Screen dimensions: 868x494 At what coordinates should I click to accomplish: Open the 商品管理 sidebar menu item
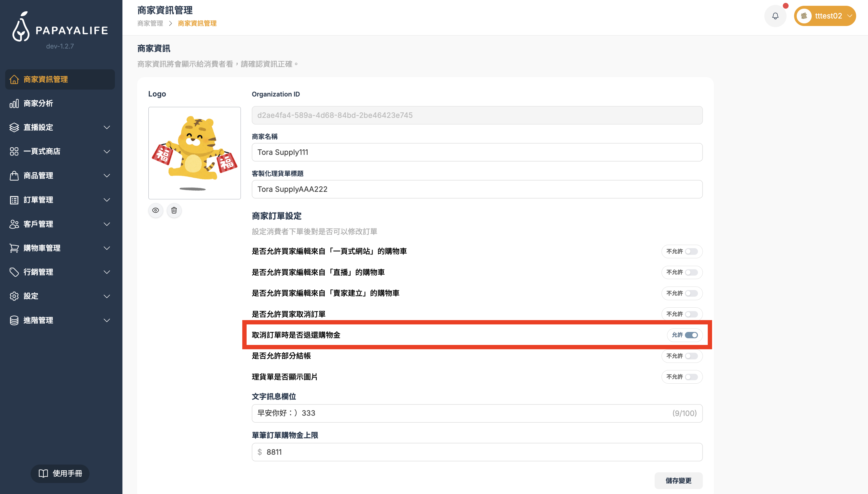(38, 176)
